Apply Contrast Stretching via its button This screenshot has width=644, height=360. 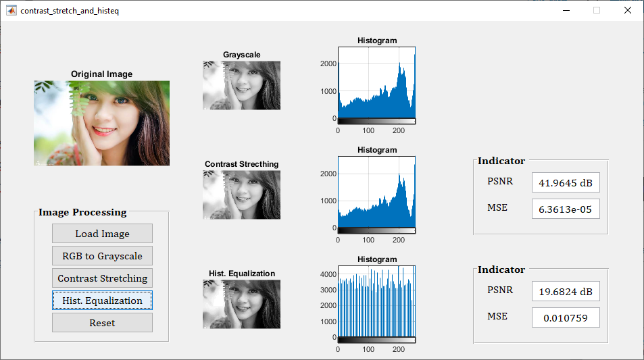click(x=102, y=278)
